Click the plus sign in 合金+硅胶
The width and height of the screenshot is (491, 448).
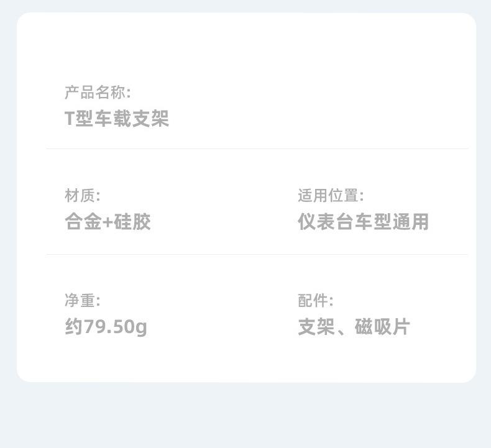108,222
